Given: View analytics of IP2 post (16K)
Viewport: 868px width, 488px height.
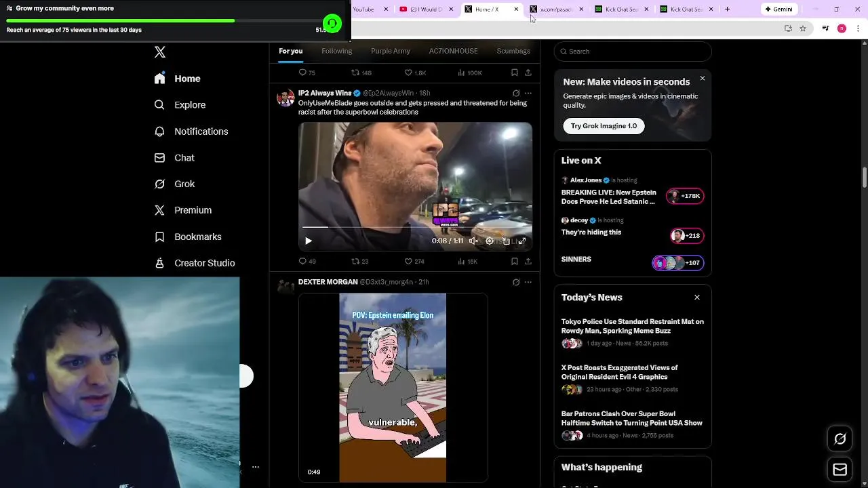Looking at the screenshot, I should pyautogui.click(x=467, y=261).
